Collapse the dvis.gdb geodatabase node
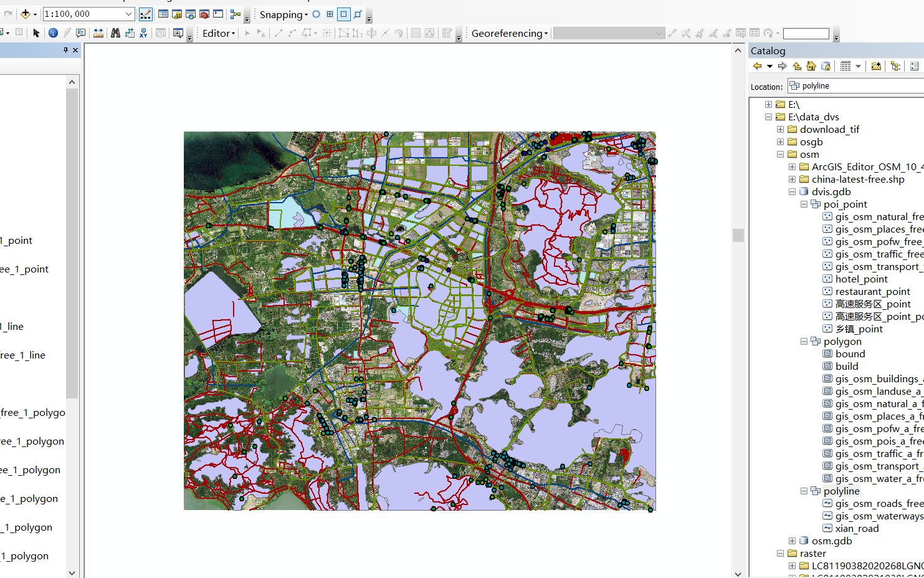 pos(792,192)
